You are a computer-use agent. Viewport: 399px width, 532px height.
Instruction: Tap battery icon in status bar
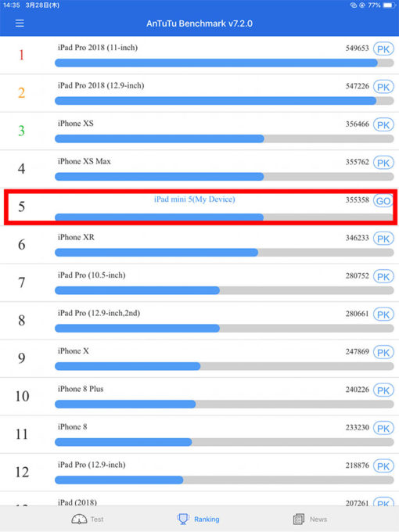(x=389, y=5)
